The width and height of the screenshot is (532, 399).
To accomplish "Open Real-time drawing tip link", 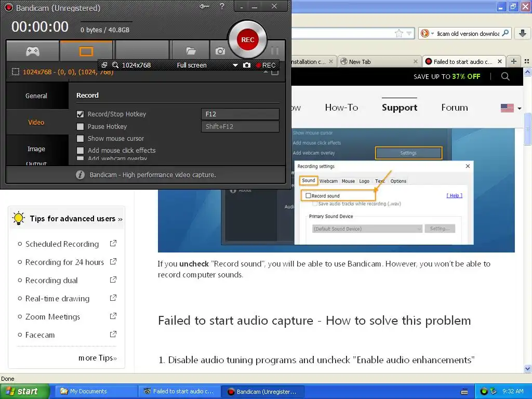I will coord(57,299).
